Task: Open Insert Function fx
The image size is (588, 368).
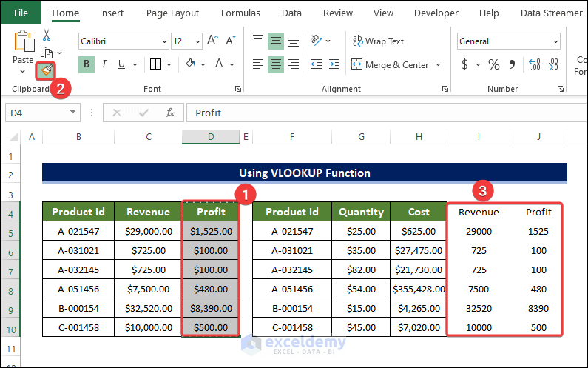Action: point(170,113)
